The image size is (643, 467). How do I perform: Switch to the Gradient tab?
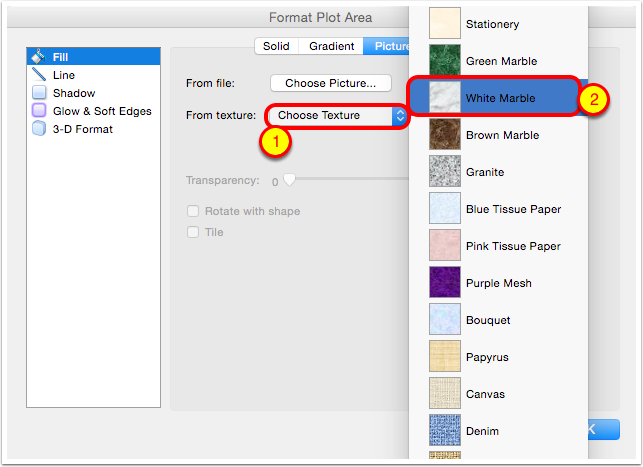pos(331,46)
